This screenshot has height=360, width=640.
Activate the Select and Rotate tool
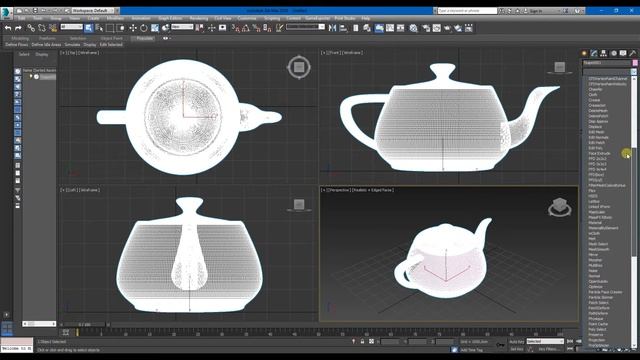pyautogui.click(x=144, y=28)
